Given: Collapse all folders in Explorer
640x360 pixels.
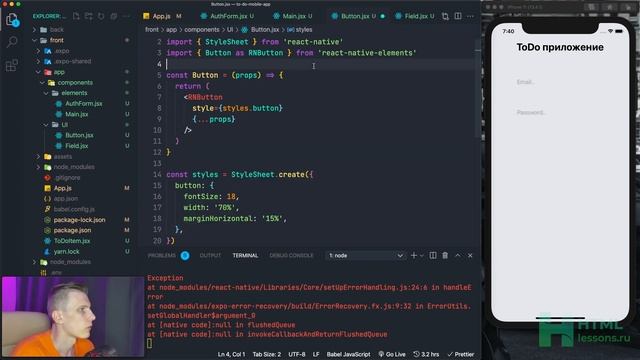Looking at the screenshot, I should 114,16.
